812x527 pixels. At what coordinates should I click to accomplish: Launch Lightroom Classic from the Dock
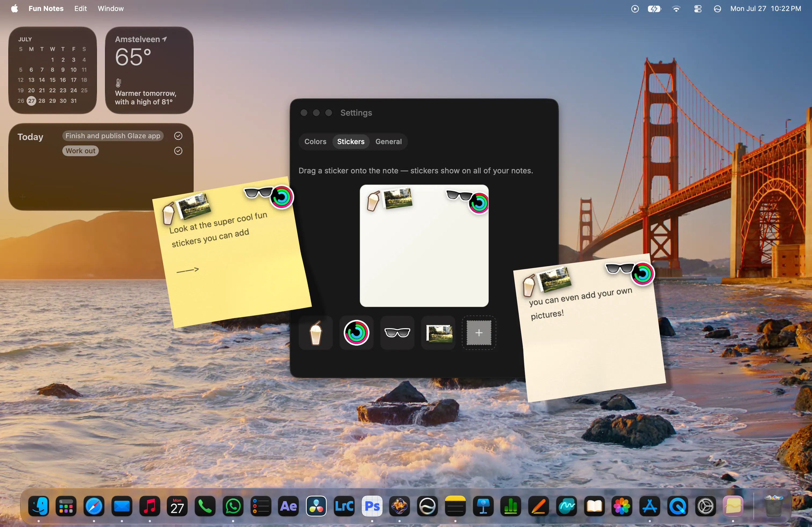(x=344, y=506)
